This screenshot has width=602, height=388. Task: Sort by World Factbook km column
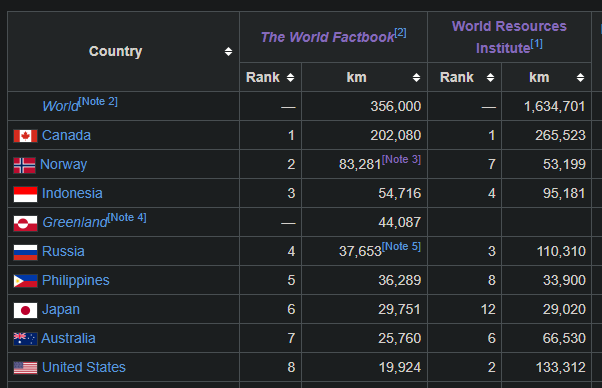point(417,78)
